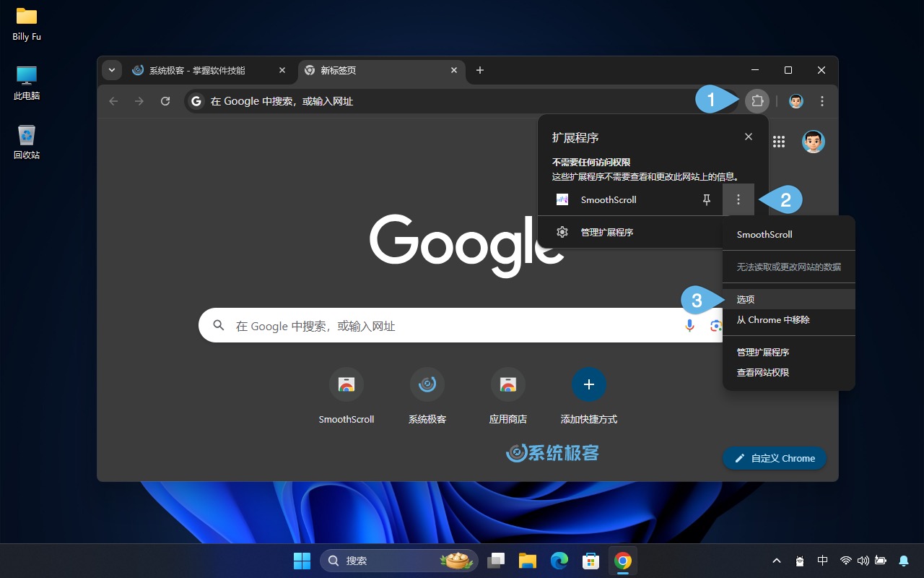Open the Chrome profile avatar in toolbar
Screen dimensions: 924x578
pos(796,101)
